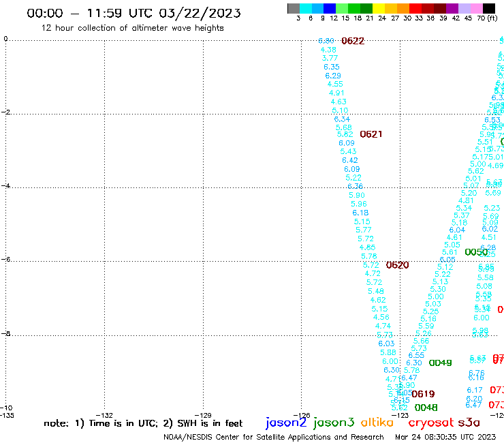504x443 pixels.
Task: Click the 4.81 wave height value
Action: [466, 200]
